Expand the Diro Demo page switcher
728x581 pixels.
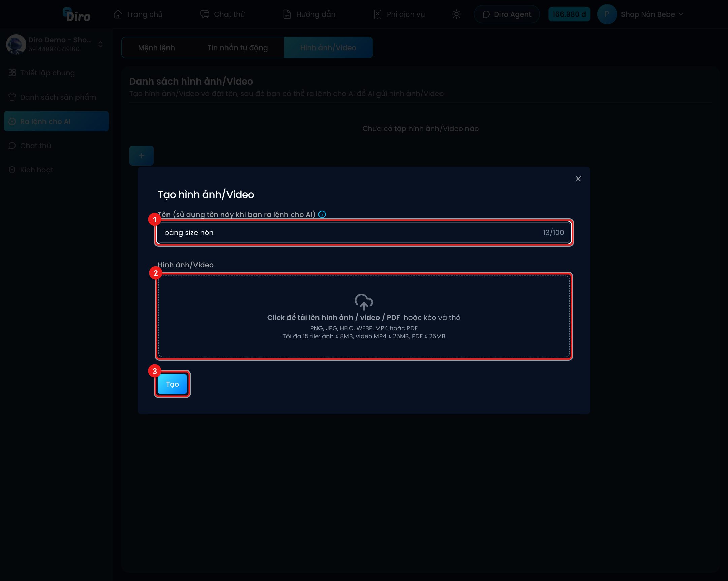[x=101, y=44]
